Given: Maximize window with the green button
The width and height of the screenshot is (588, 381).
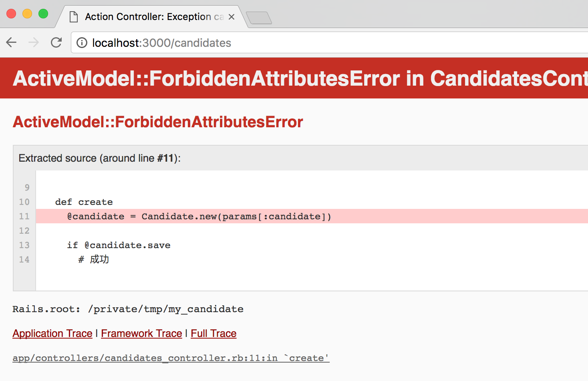Looking at the screenshot, I should pos(43,14).
